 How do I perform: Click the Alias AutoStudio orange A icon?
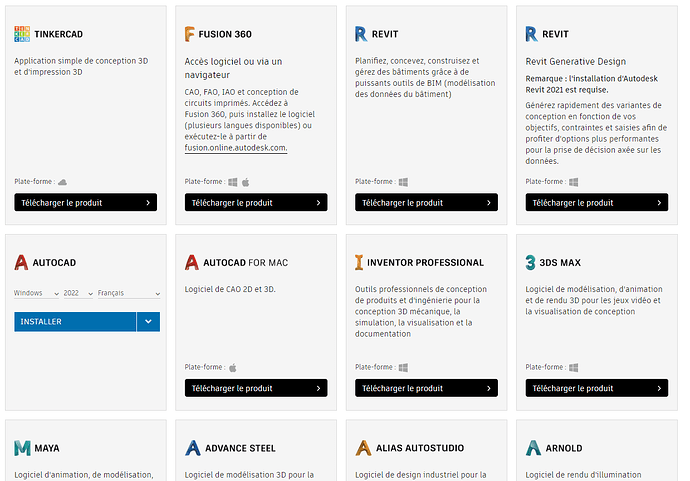tap(363, 448)
